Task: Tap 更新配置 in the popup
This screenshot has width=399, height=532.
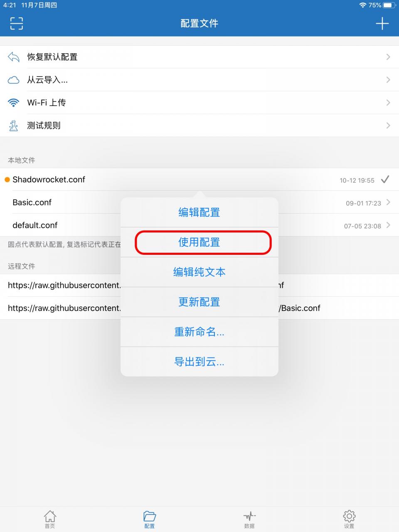Action: tap(199, 302)
